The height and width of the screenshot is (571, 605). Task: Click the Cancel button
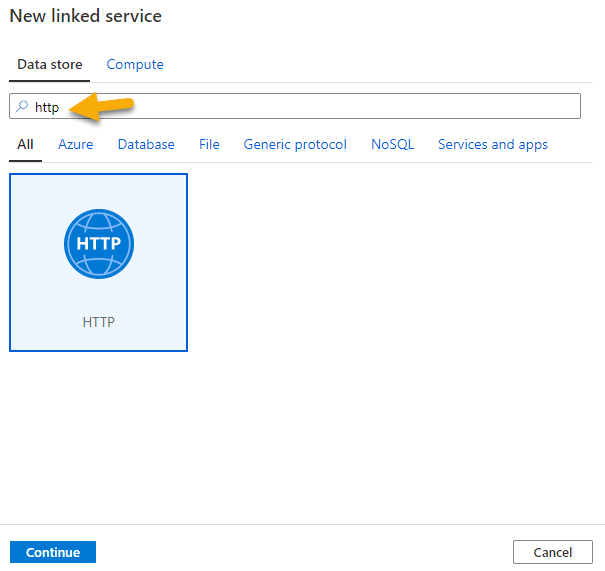[x=552, y=552]
